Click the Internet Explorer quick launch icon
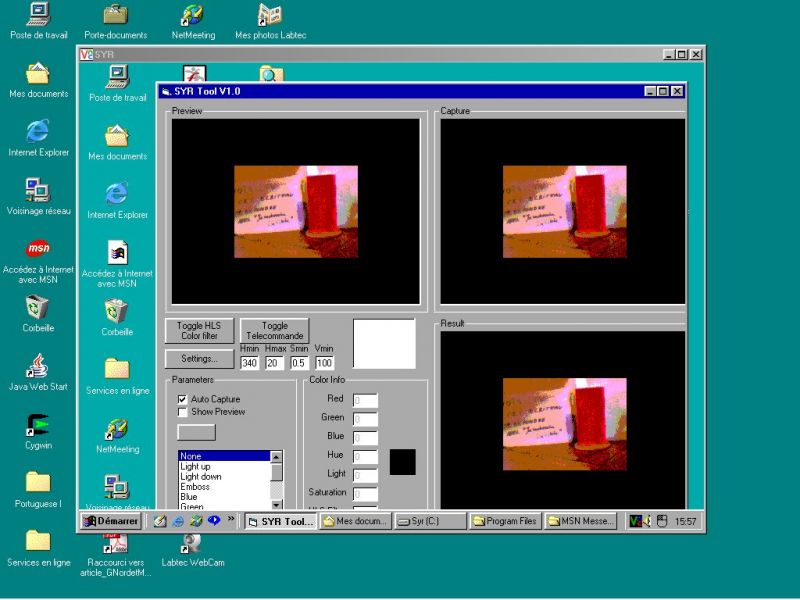The width and height of the screenshot is (800, 600). click(178, 521)
